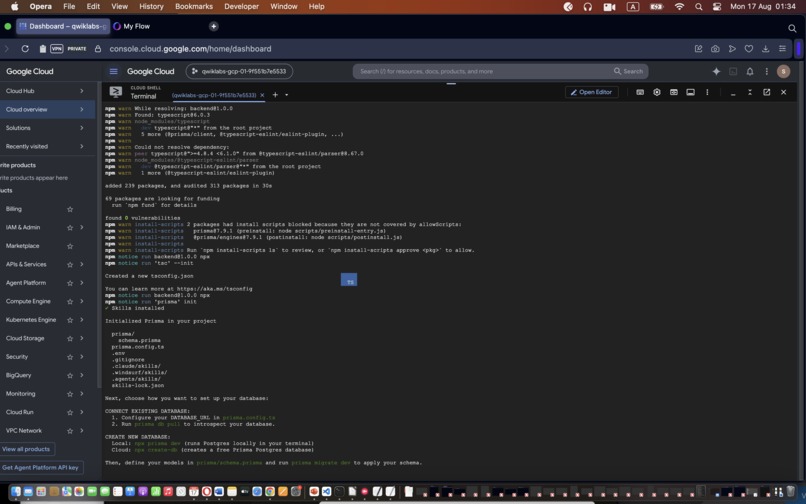Add page to Opera bookmarks heart

coord(749,48)
